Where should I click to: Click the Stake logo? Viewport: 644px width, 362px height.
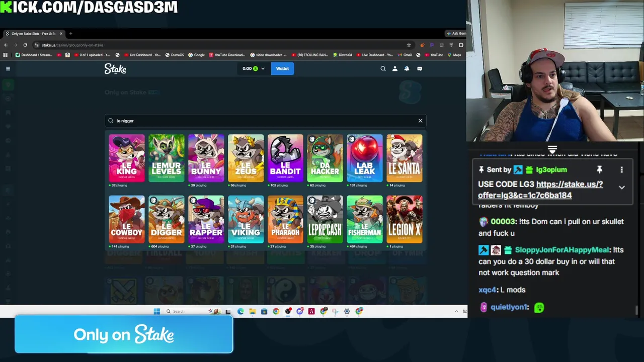tap(115, 69)
